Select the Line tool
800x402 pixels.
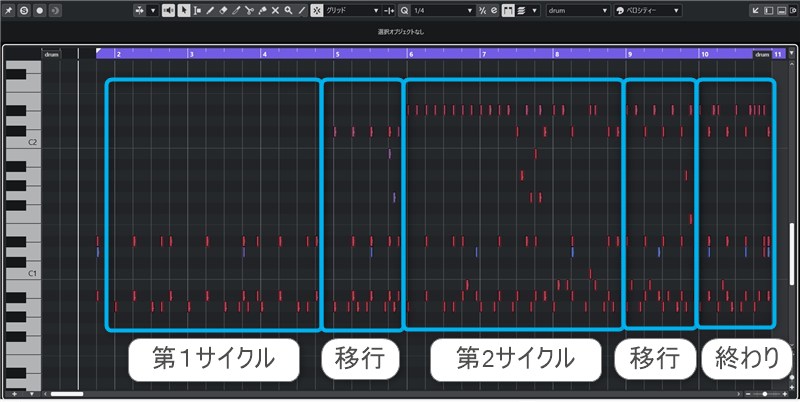point(302,11)
